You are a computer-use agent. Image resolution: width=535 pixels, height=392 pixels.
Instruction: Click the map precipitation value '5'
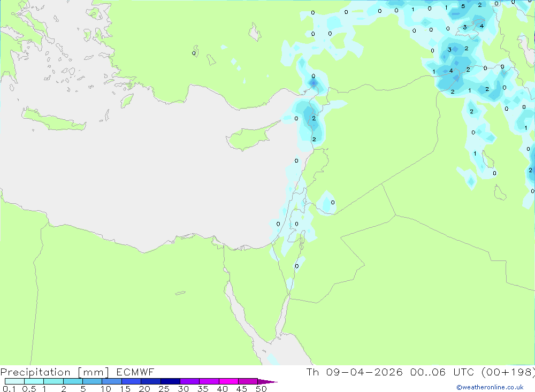tap(463, 6)
